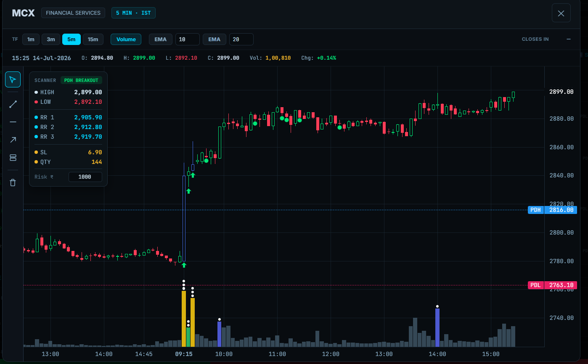The width and height of the screenshot is (588, 364).
Task: Click the O: 2894.80 open value
Action: (x=97, y=58)
